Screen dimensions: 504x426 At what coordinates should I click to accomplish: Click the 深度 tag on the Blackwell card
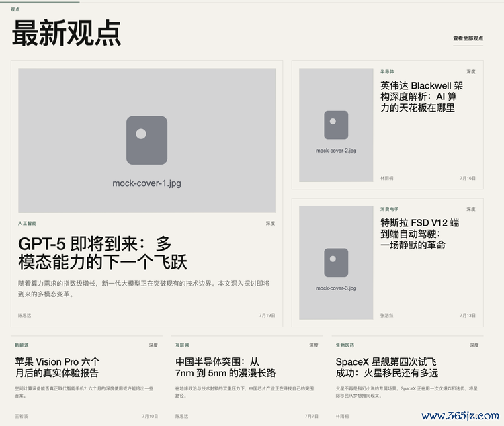(x=471, y=71)
